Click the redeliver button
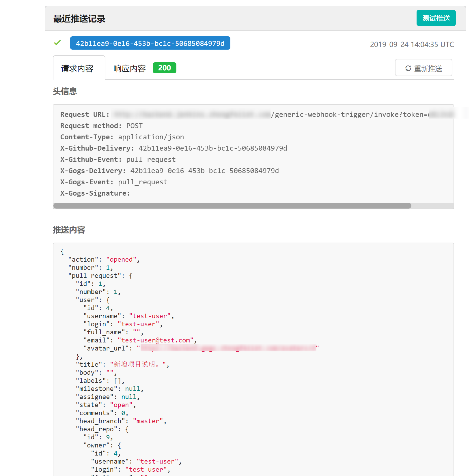The height and width of the screenshot is (476, 472). [423, 68]
